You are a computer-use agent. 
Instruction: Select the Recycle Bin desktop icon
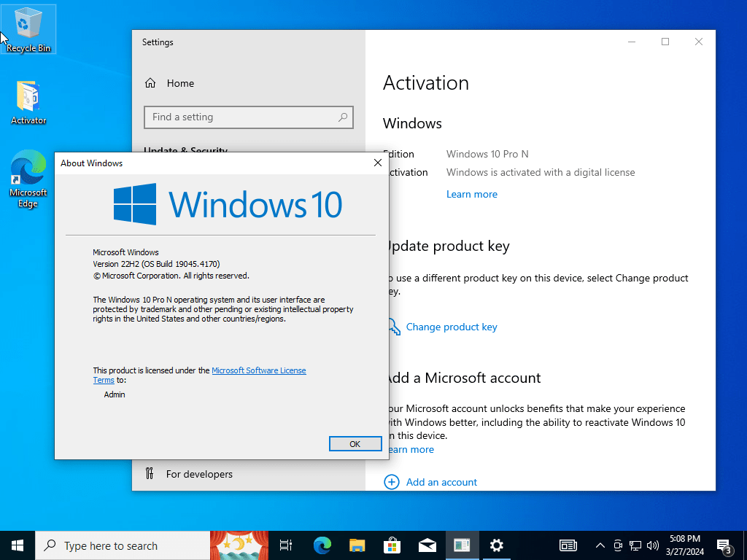tap(28, 29)
